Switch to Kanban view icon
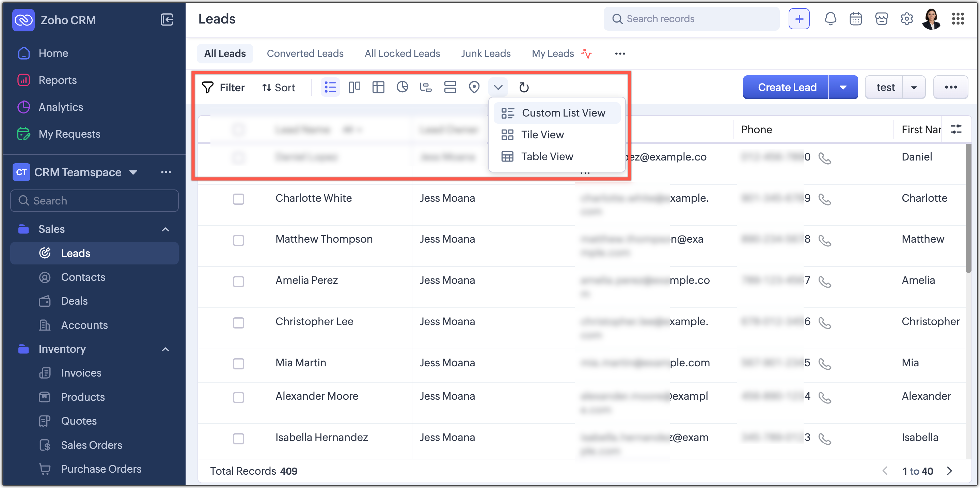The height and width of the screenshot is (488, 980). point(354,87)
